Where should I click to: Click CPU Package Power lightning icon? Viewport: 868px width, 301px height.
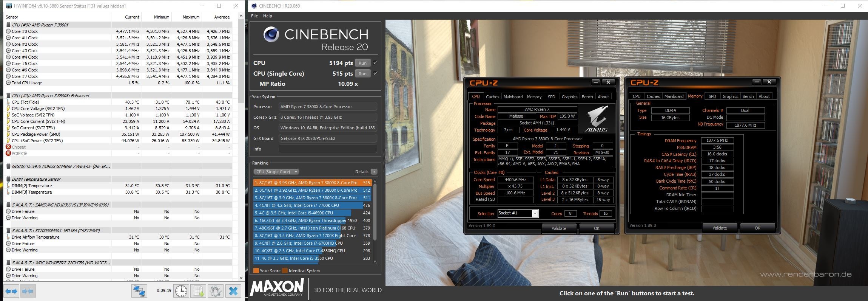(8, 134)
